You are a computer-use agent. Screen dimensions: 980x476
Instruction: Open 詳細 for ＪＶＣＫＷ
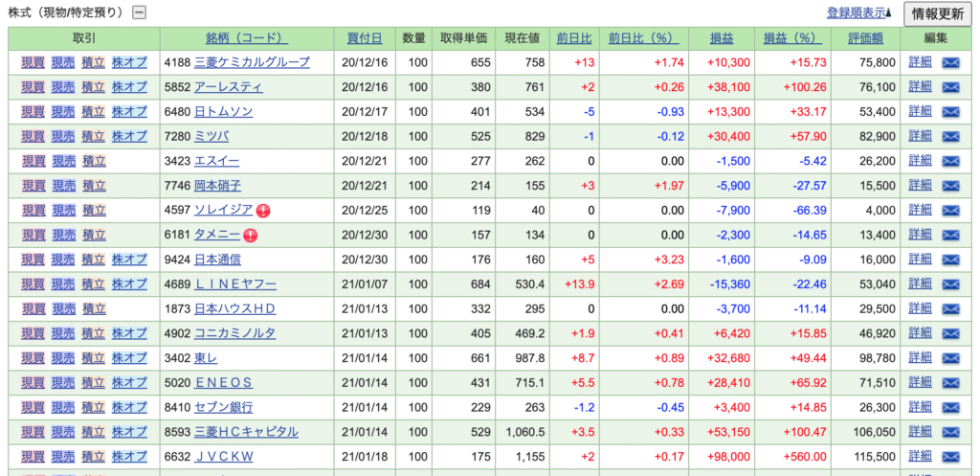point(920,457)
